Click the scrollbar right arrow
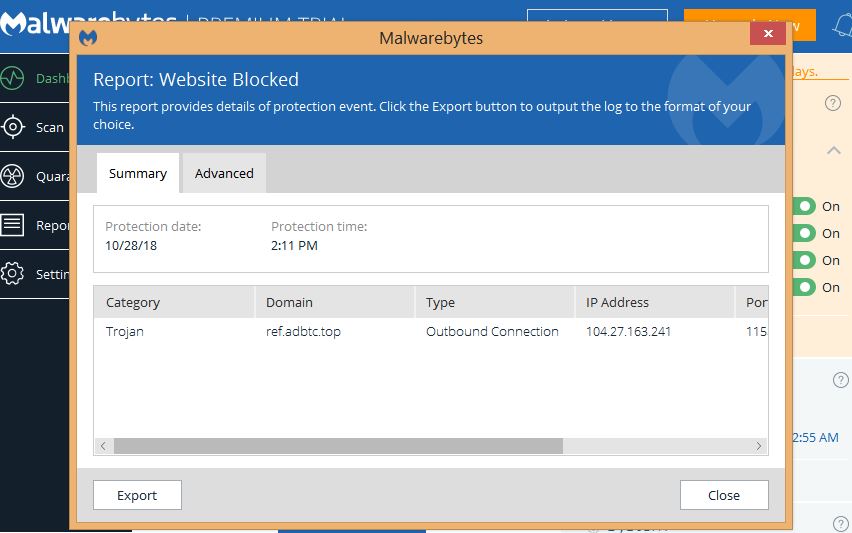Viewport: 852px width, 533px height. coord(759,447)
